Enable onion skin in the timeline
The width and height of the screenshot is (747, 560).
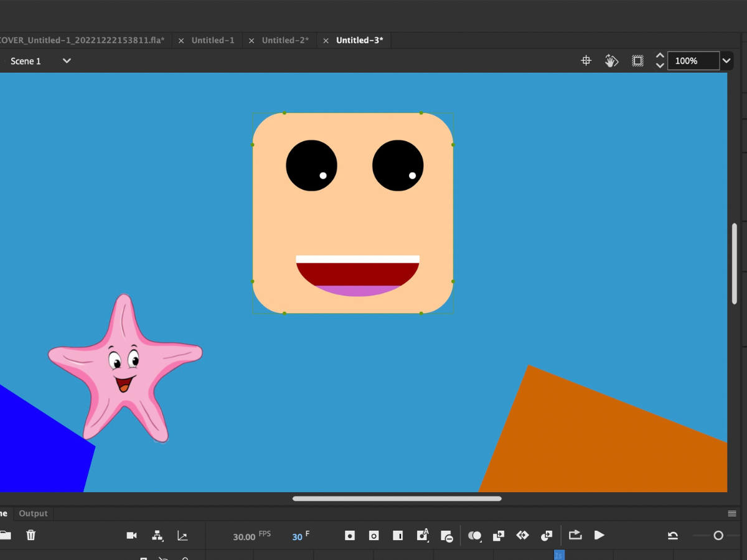pos(474,536)
